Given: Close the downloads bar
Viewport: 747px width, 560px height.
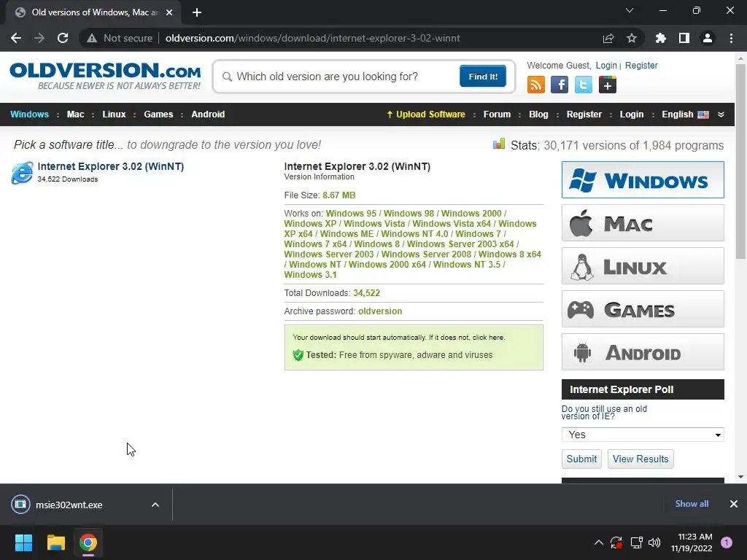Looking at the screenshot, I should [x=734, y=504].
